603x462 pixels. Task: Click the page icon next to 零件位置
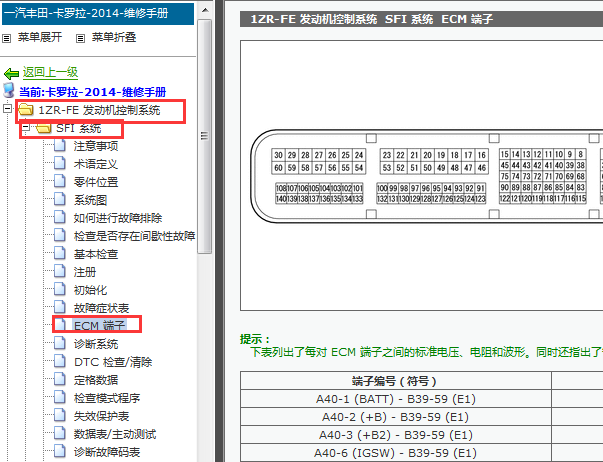coord(60,182)
